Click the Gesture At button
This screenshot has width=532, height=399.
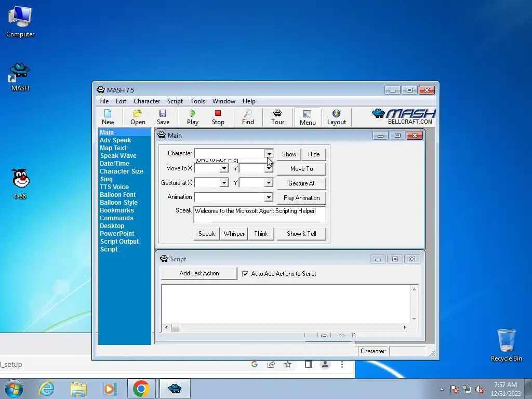(x=302, y=183)
